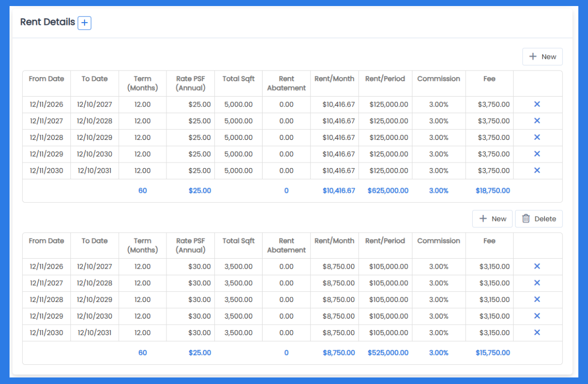Click Rate PSF (Annual) header in first table
Screen dimensions: 588x384
pos(191,84)
